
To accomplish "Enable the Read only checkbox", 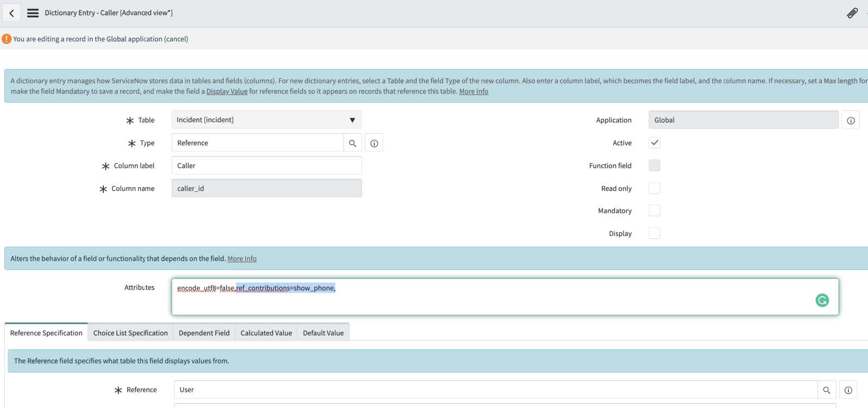I will coord(654,188).
